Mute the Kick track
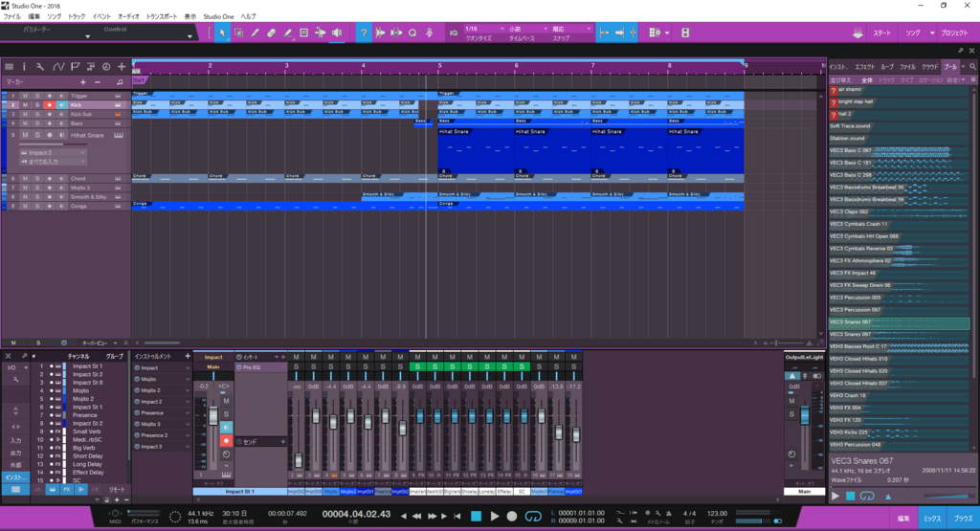The height and width of the screenshot is (531, 980). click(x=25, y=105)
